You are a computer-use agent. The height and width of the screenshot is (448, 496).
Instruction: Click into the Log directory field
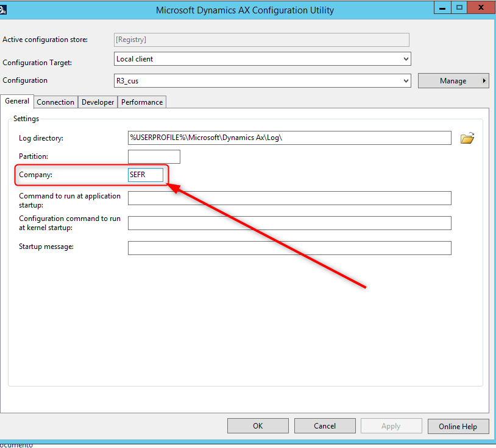tap(289, 138)
